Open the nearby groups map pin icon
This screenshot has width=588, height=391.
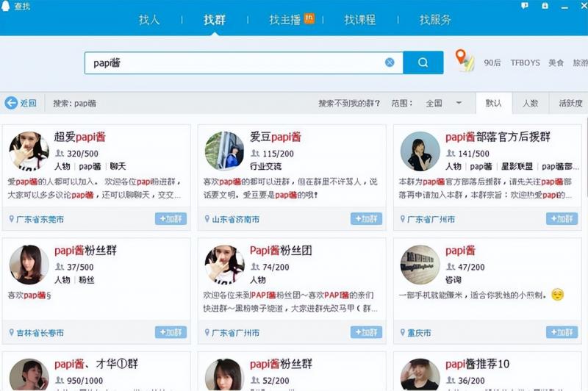(x=463, y=60)
